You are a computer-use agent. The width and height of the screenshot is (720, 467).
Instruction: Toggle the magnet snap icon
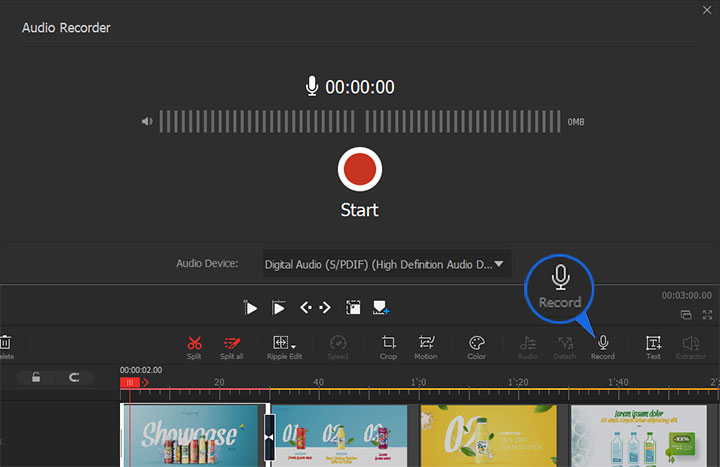(73, 377)
